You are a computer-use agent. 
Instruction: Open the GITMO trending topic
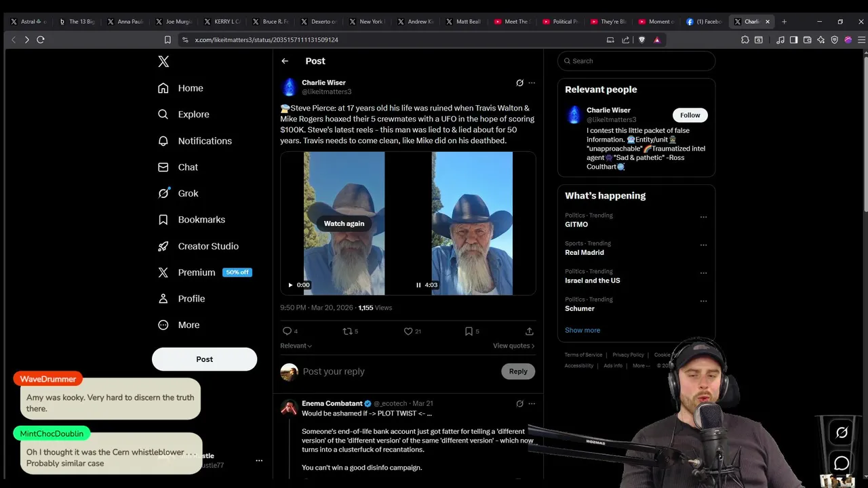coord(576,224)
